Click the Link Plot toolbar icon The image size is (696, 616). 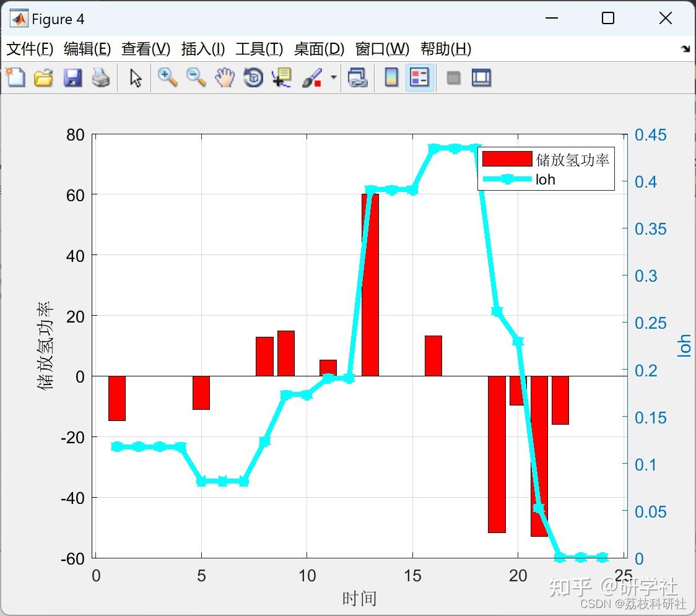358,77
